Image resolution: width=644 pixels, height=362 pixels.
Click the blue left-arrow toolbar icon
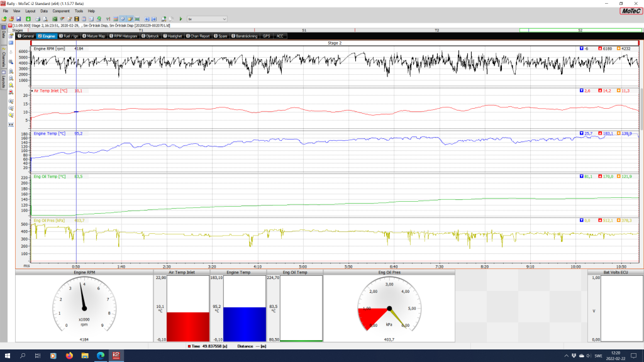click(x=147, y=19)
